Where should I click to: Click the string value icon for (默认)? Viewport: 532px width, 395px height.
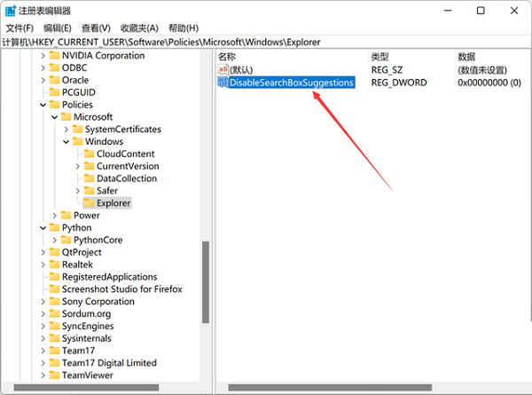[223, 69]
